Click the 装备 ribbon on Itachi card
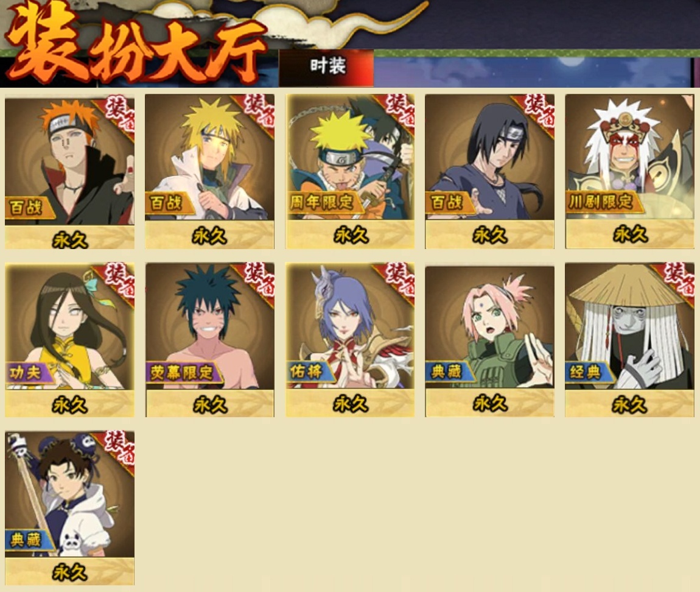This screenshot has width=700, height=592. click(537, 111)
